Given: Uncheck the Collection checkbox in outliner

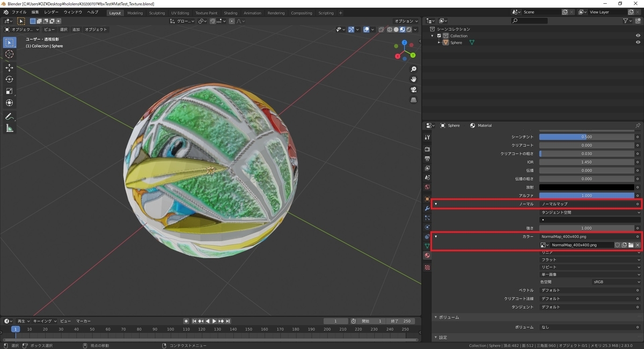Looking at the screenshot, I should 439,35.
